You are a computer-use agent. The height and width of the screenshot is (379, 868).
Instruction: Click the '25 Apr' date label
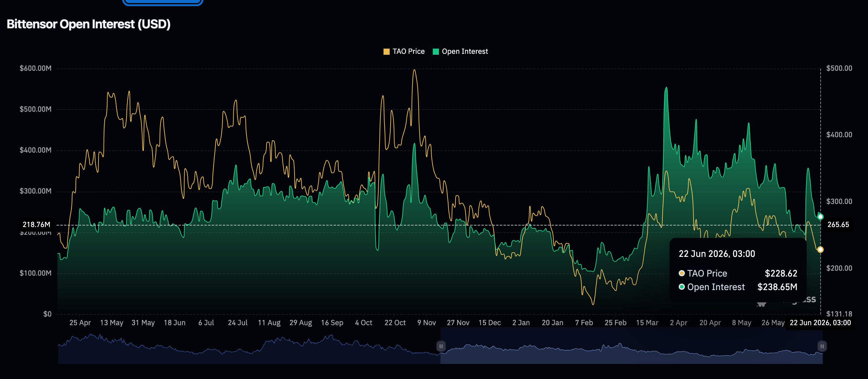coord(80,323)
